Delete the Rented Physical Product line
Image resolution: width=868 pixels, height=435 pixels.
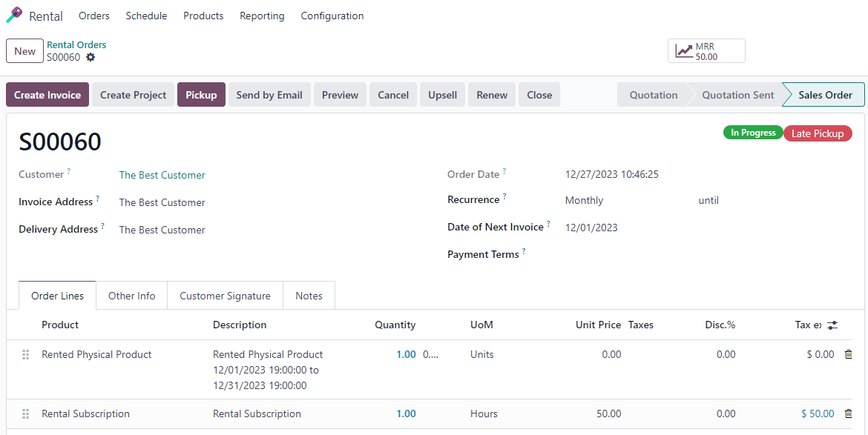tap(848, 354)
